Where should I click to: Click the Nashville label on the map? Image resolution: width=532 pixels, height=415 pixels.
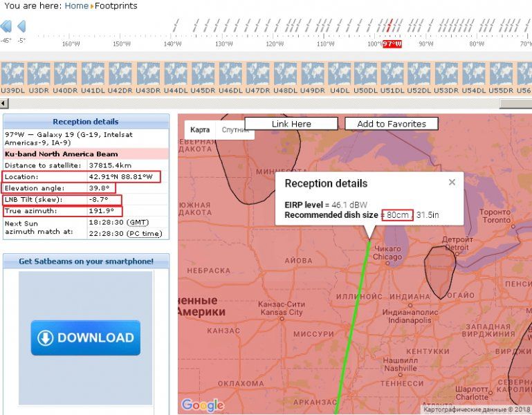[x=401, y=368]
